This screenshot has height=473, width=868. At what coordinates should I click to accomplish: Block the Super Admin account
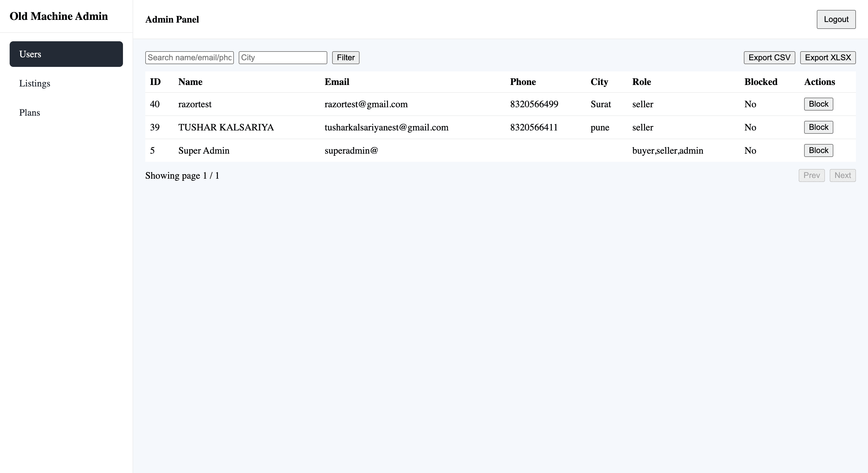click(818, 151)
